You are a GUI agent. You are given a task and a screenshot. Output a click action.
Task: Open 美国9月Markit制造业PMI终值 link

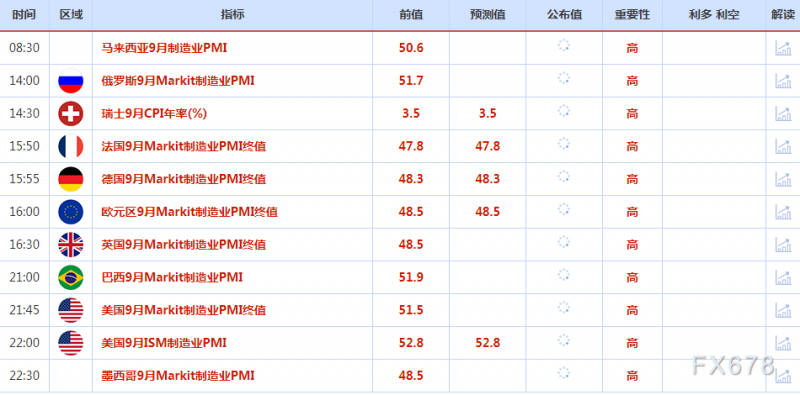coord(184,310)
